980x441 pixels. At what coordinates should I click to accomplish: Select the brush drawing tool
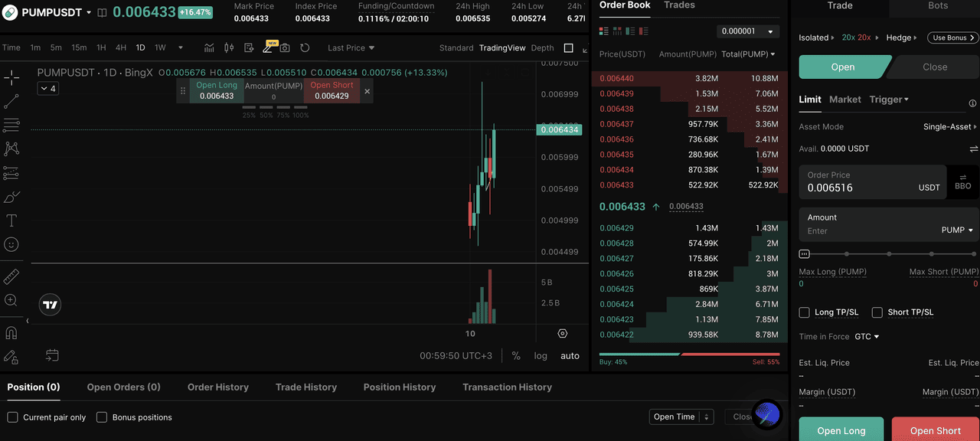click(x=11, y=198)
